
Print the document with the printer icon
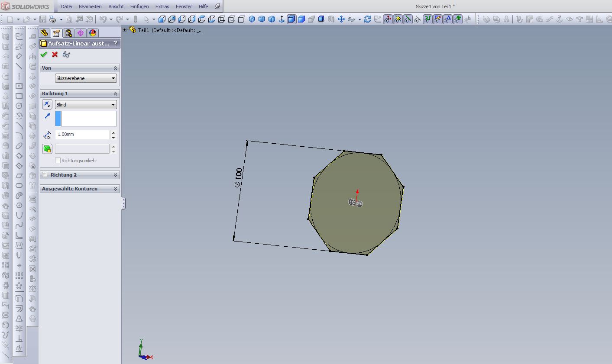tap(53, 19)
